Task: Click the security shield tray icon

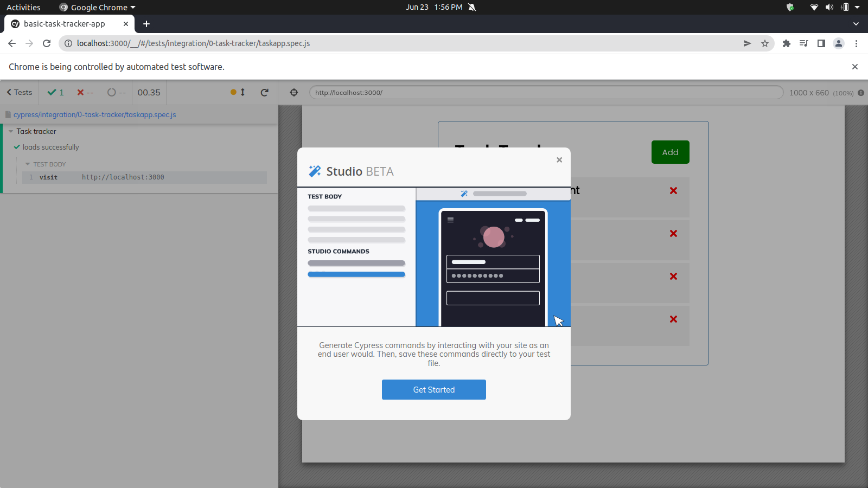Action: [x=790, y=7]
